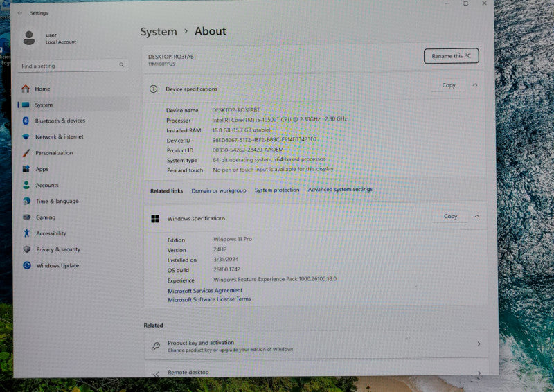Click the key icon for Product key
The height and width of the screenshot is (392, 554).
point(155,346)
